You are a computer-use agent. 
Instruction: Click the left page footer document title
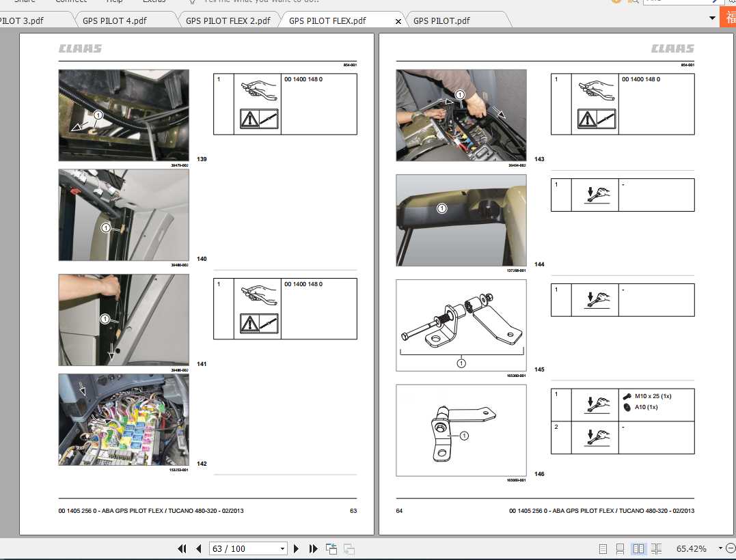point(150,511)
